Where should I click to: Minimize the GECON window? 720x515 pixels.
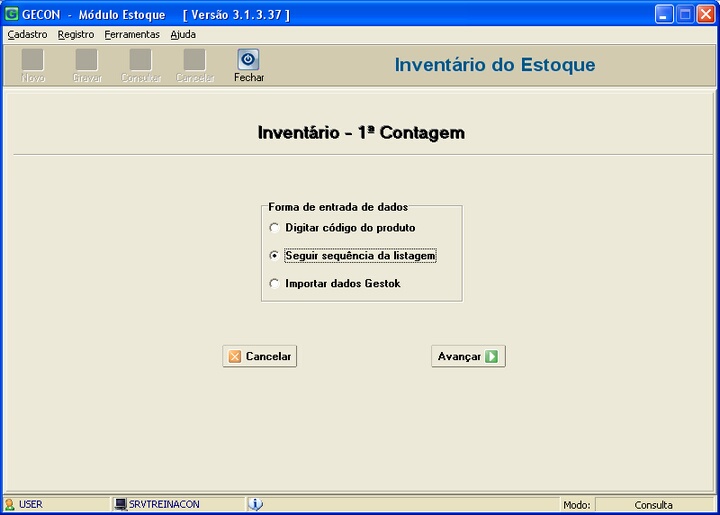coord(664,14)
